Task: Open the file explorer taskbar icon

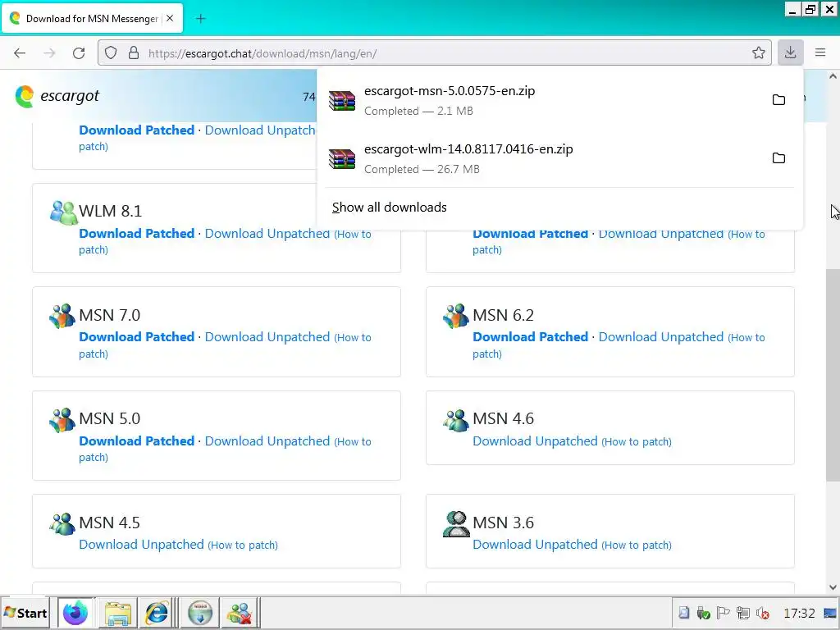Action: tap(118, 614)
